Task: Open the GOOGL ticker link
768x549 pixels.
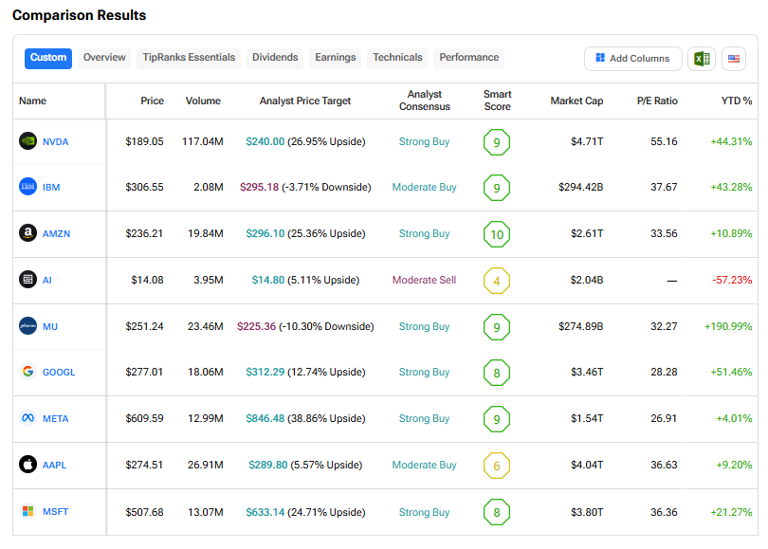Action: point(59,372)
